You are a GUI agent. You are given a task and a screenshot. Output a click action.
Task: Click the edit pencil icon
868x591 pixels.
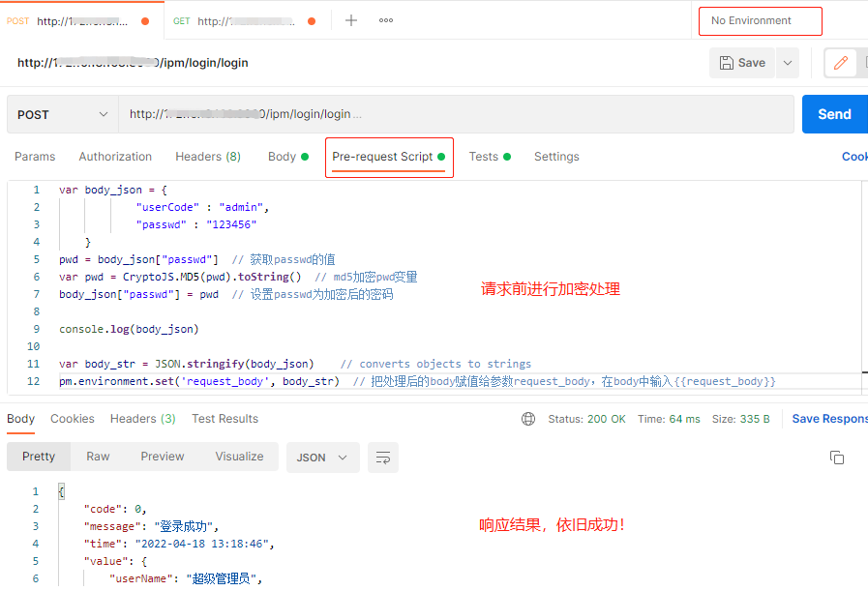[x=840, y=63]
